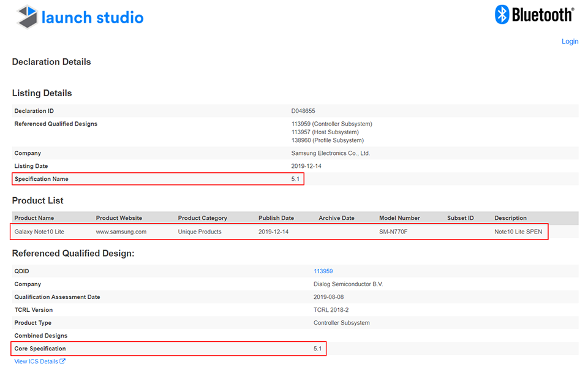Click the Product Name column header

[x=34, y=218]
